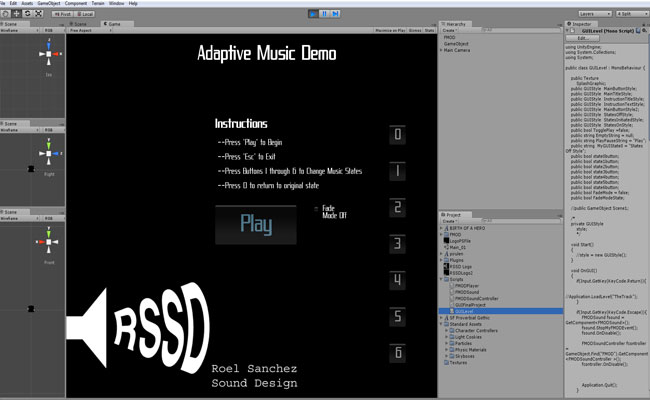650x400 pixels.
Task: Switch to the Scene tab beside Game
Action: coord(78,24)
